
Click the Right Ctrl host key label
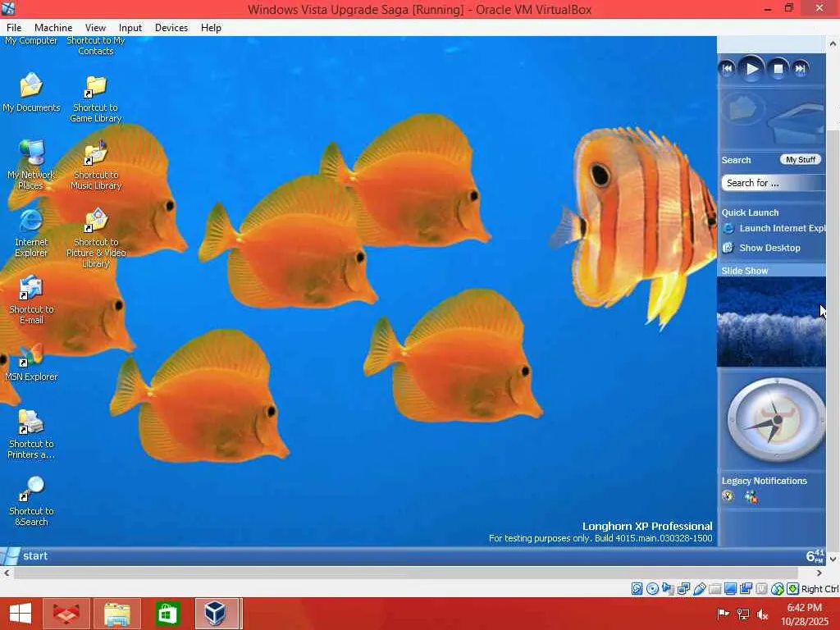click(820, 589)
